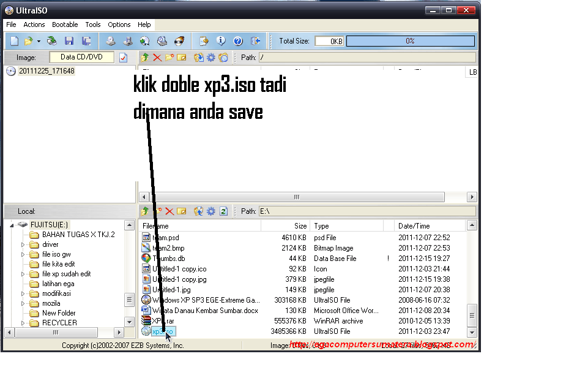
Task: Click the image pane horizontal scrollbar thumb
Action: click(297, 197)
